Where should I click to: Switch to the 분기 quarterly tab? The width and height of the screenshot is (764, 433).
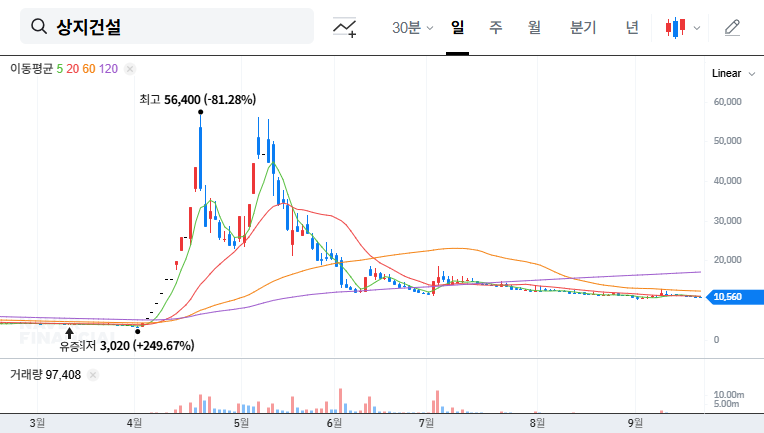click(583, 27)
